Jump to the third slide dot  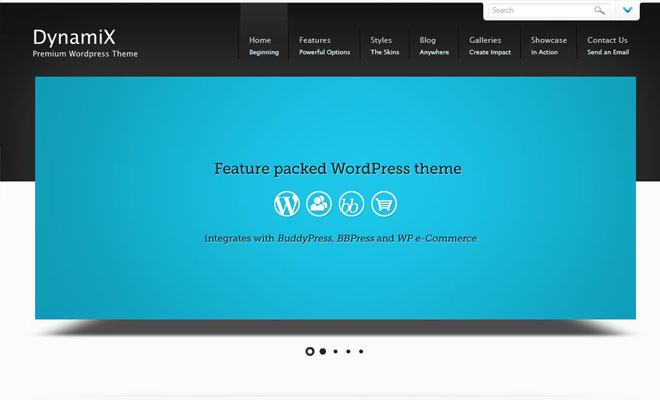(x=335, y=351)
